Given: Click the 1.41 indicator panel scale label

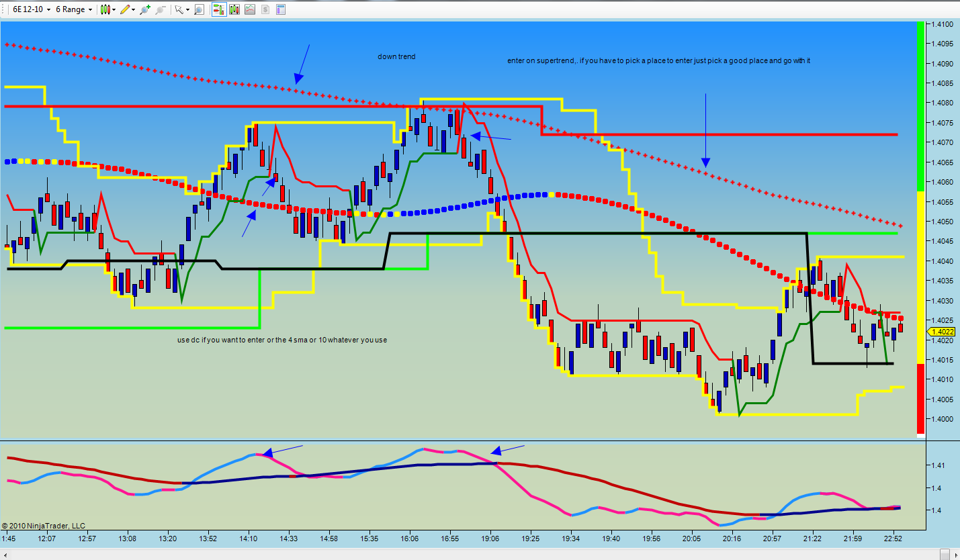Looking at the screenshot, I should click(938, 465).
